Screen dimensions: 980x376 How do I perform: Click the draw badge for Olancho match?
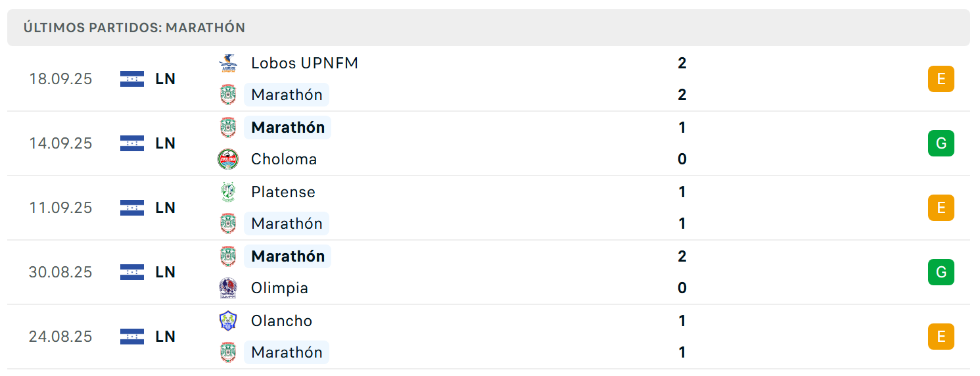941,337
